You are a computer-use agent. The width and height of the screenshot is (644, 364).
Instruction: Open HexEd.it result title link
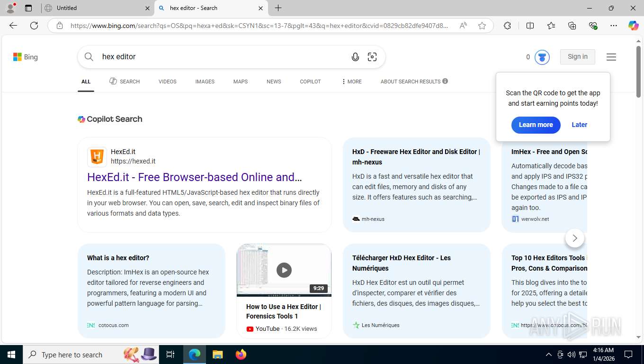[194, 177]
